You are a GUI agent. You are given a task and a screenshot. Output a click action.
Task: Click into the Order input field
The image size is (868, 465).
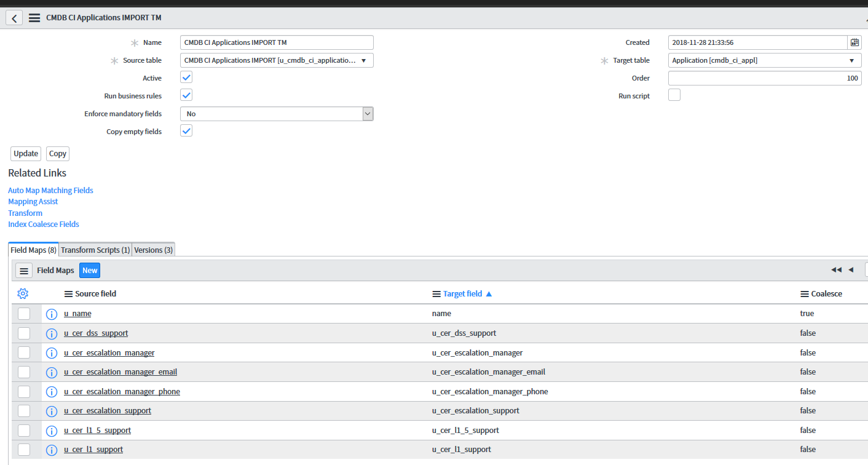pyautogui.click(x=764, y=78)
